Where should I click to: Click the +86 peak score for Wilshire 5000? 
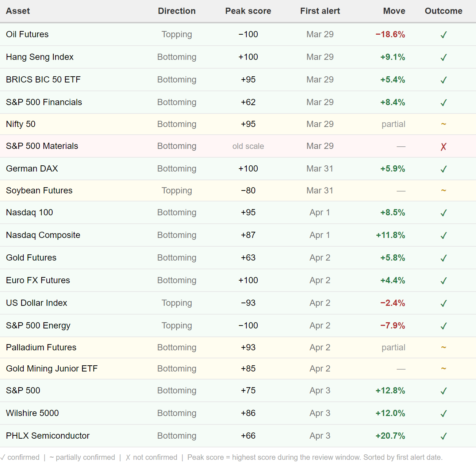pyautogui.click(x=248, y=413)
